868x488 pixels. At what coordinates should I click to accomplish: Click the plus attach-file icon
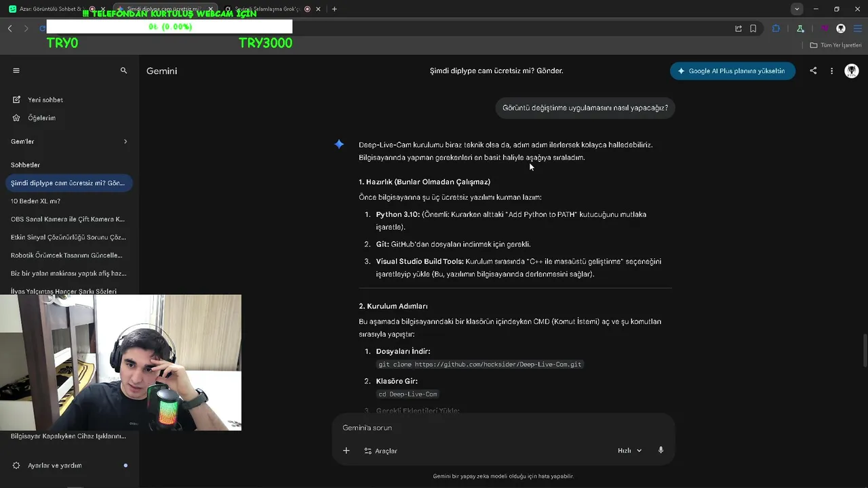click(346, 451)
